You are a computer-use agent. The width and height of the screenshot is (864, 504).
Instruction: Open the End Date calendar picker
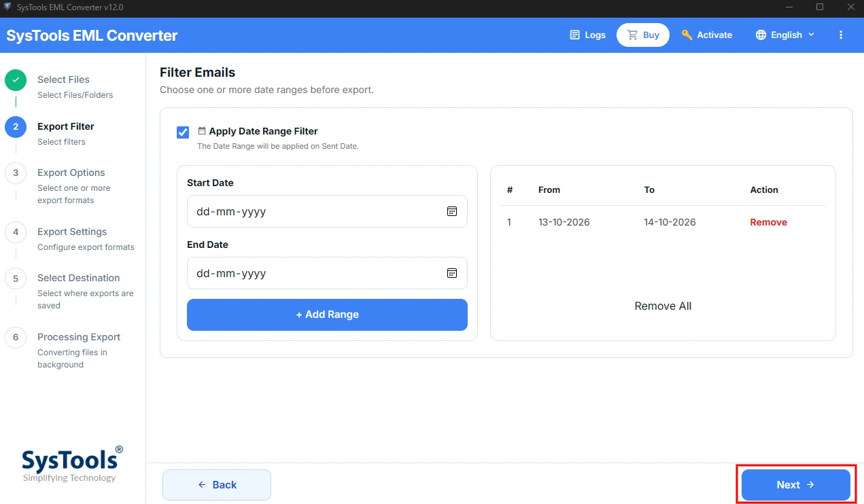coord(452,273)
